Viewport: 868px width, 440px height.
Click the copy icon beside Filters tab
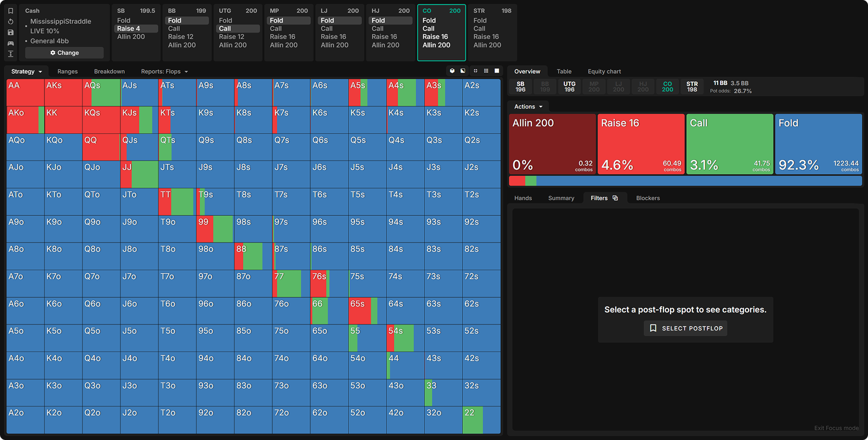615,198
